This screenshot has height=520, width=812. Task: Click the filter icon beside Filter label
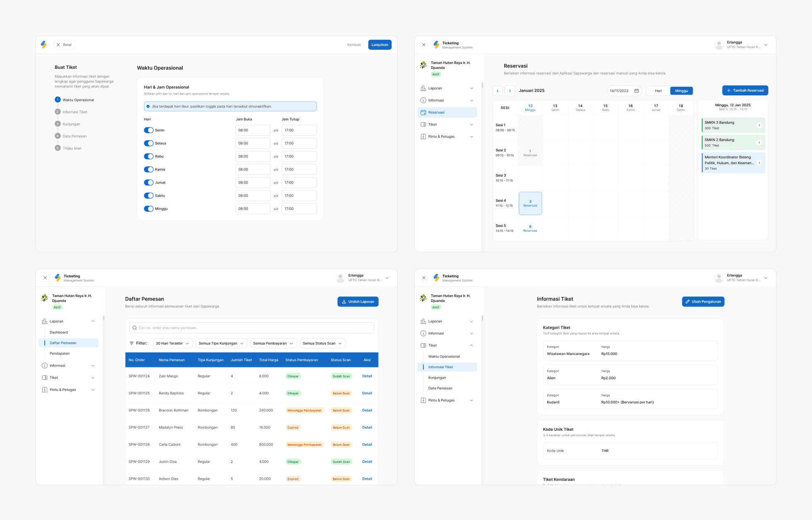[132, 343]
